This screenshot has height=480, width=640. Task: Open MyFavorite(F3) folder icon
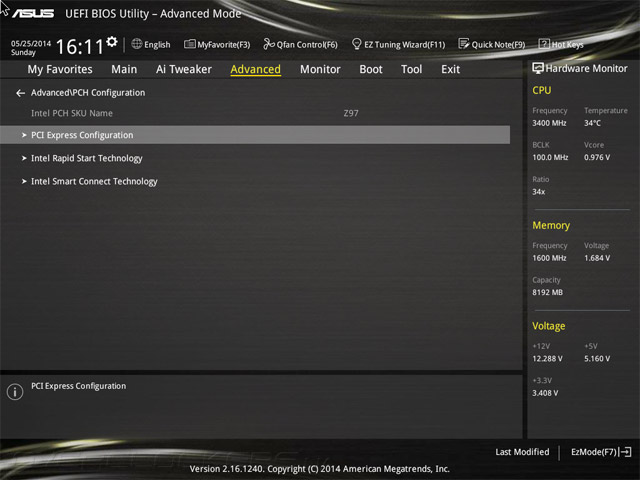(189, 44)
